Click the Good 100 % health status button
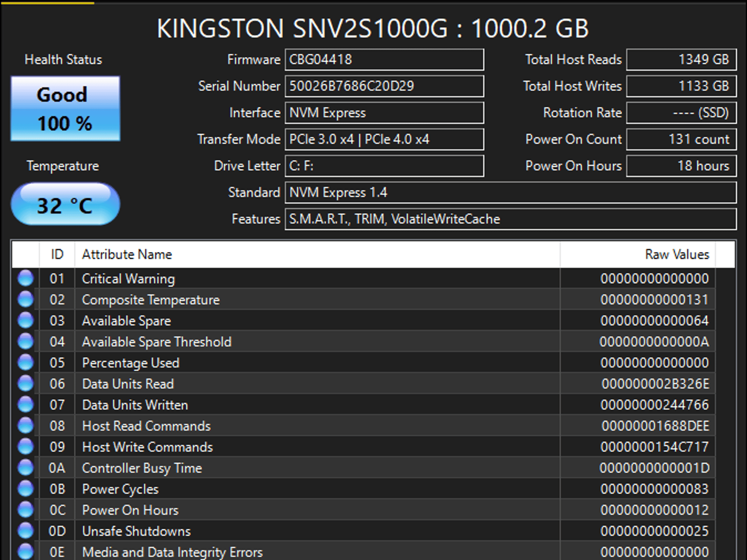This screenshot has height=560, width=747. click(65, 109)
